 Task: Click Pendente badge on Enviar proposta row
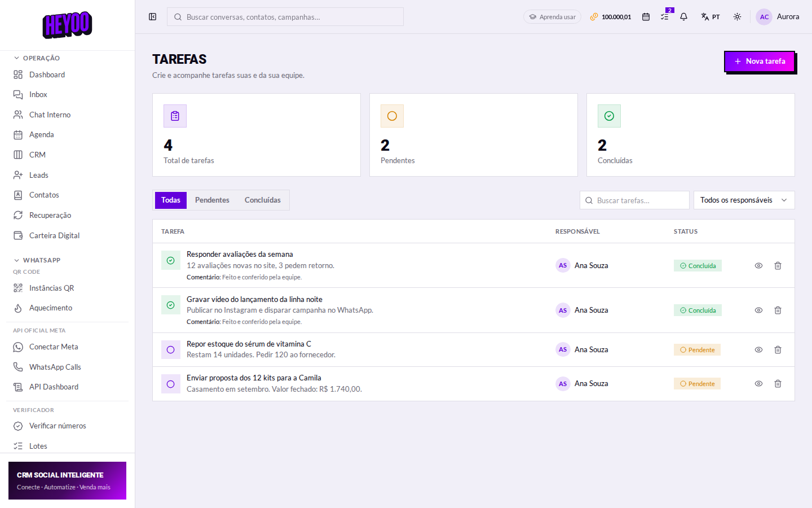[697, 384]
